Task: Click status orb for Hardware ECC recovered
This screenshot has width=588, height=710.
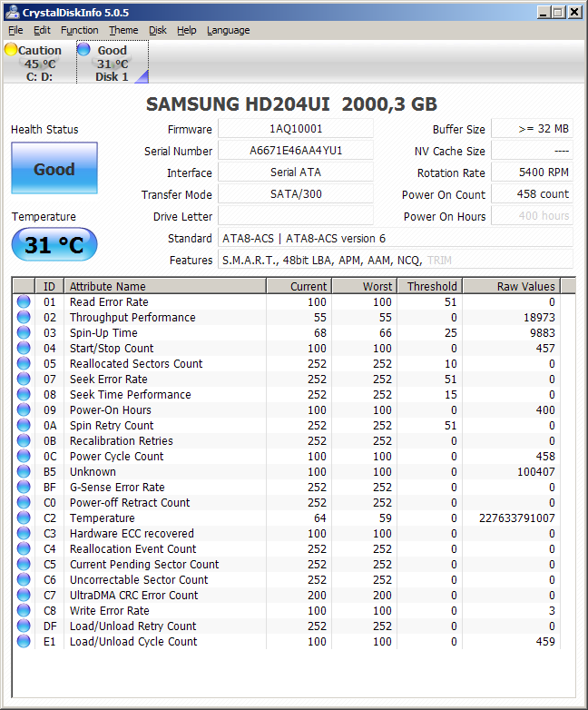Action: pos(24,533)
